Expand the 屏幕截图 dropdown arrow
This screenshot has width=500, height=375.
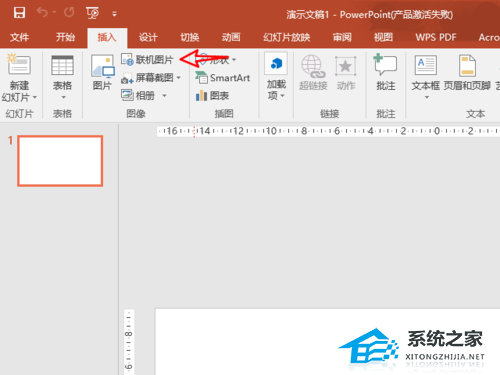click(x=179, y=78)
